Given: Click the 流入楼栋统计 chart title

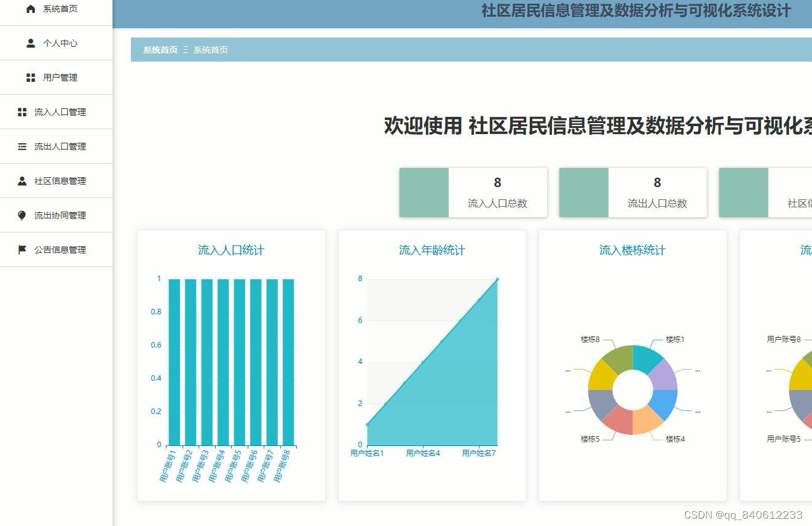Looking at the screenshot, I should 633,250.
